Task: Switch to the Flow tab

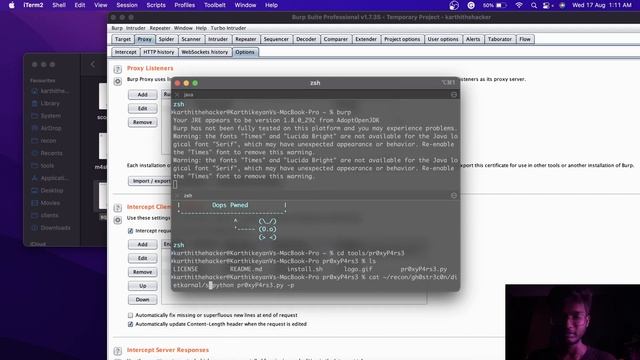Action: coord(525,39)
